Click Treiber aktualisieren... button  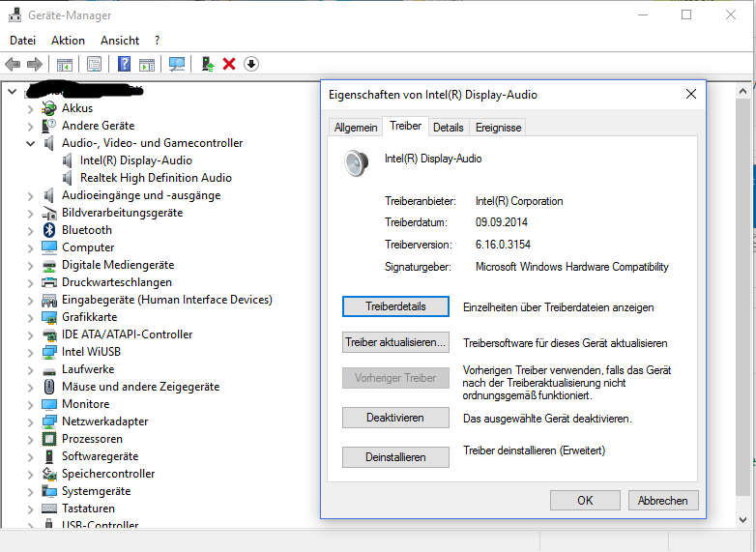click(395, 342)
